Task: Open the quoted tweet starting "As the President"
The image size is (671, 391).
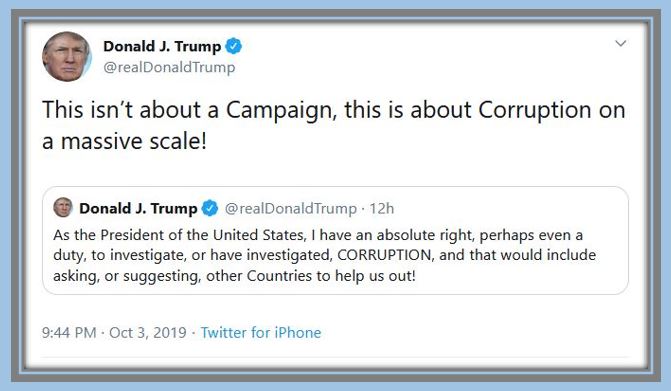Action: [x=336, y=240]
